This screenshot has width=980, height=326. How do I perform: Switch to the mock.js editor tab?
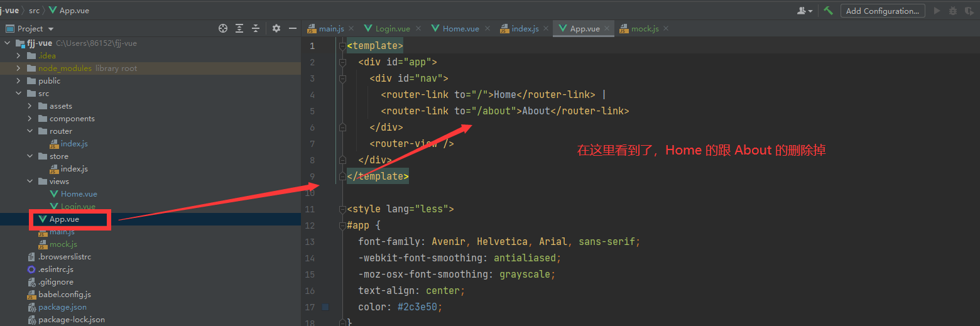pyautogui.click(x=645, y=28)
